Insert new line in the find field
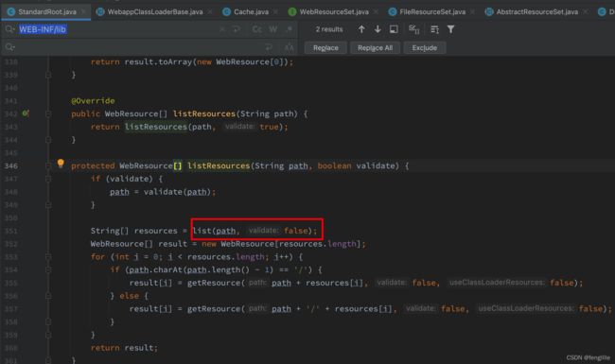Screen dimensions: 615x364 (x=237, y=29)
